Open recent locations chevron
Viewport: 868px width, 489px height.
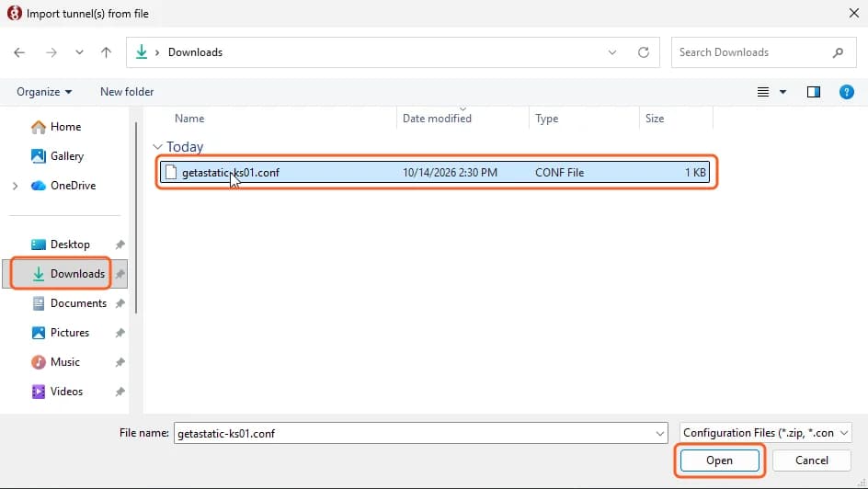coord(79,52)
